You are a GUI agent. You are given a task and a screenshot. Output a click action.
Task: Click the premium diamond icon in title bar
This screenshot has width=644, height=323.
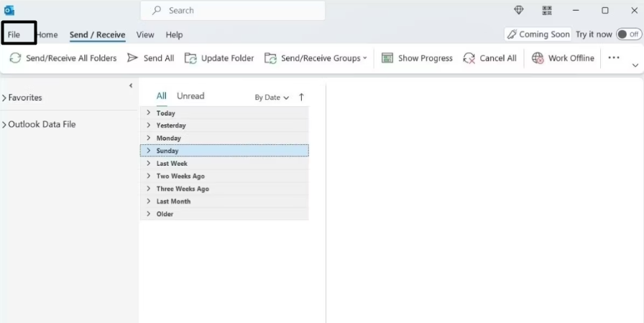(x=519, y=10)
